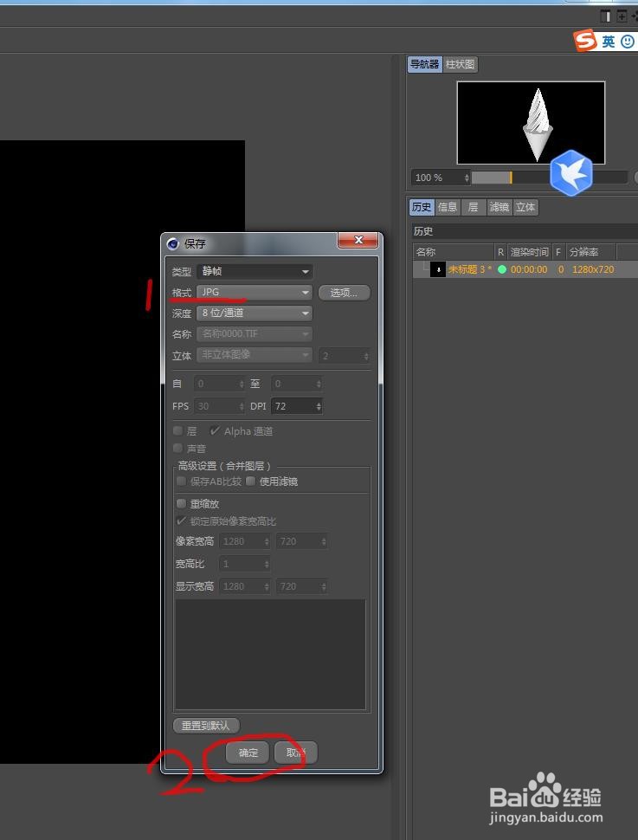
Task: Toggle the 层 layer checkbox
Action: pyautogui.click(x=177, y=430)
